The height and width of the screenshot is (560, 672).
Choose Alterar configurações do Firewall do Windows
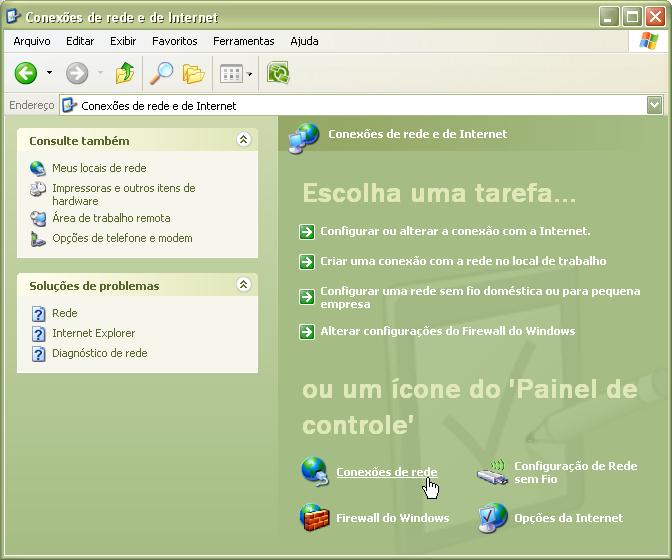click(448, 331)
